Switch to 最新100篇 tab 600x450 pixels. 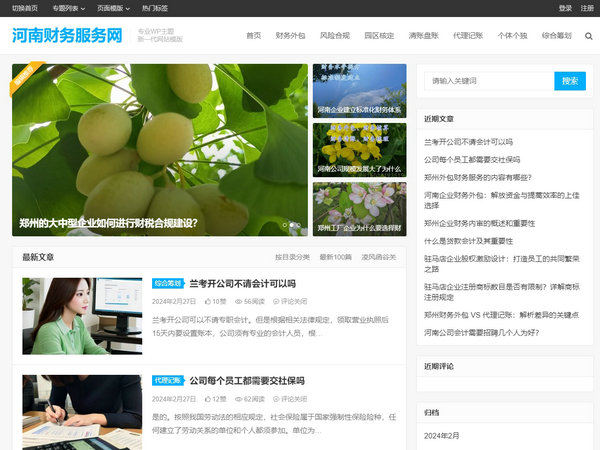click(x=336, y=257)
